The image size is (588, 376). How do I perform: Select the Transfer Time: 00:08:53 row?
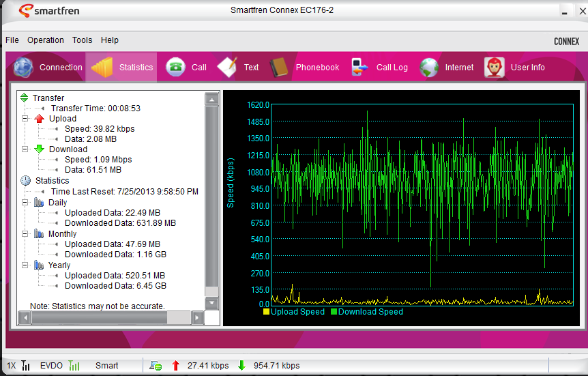[x=95, y=109]
